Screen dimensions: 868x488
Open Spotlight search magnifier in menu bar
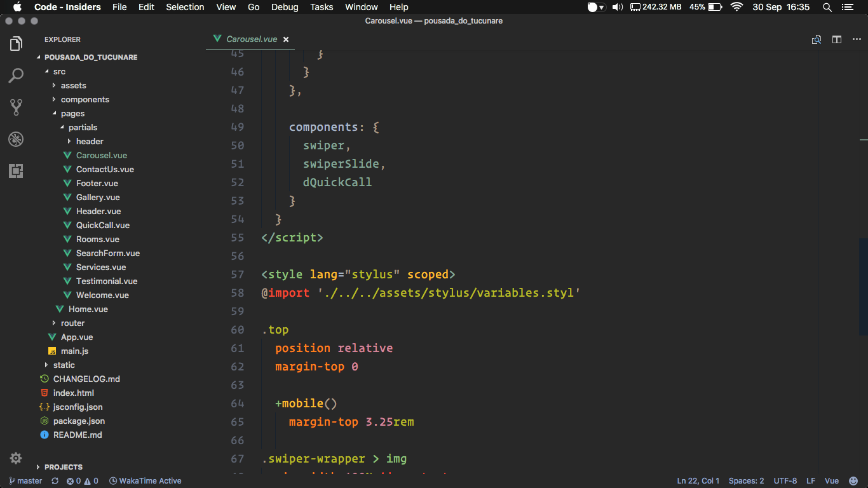coord(827,7)
